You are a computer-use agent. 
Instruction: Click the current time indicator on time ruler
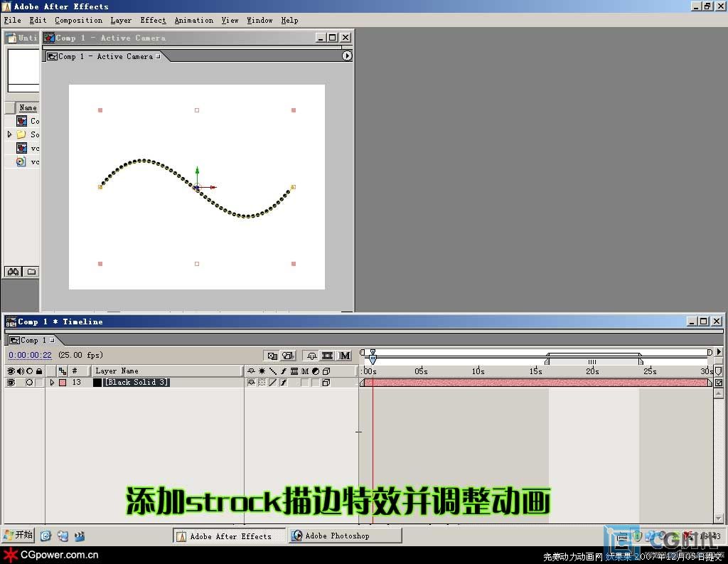point(372,361)
